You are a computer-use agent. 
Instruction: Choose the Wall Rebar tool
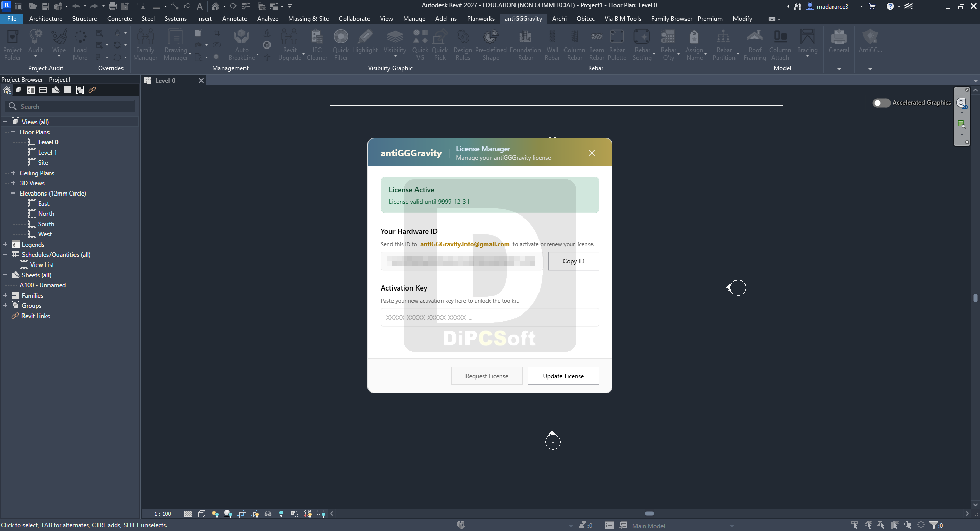552,45
